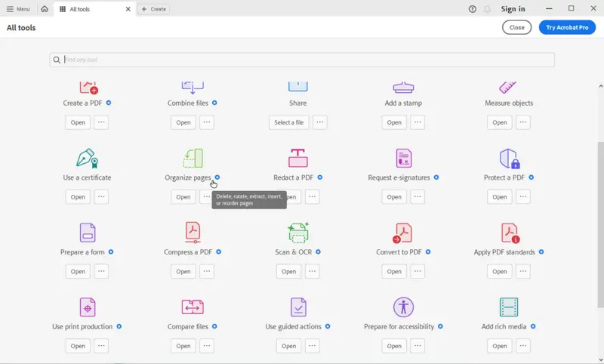
Task: Open more options for Measure objects
Action: (x=523, y=122)
